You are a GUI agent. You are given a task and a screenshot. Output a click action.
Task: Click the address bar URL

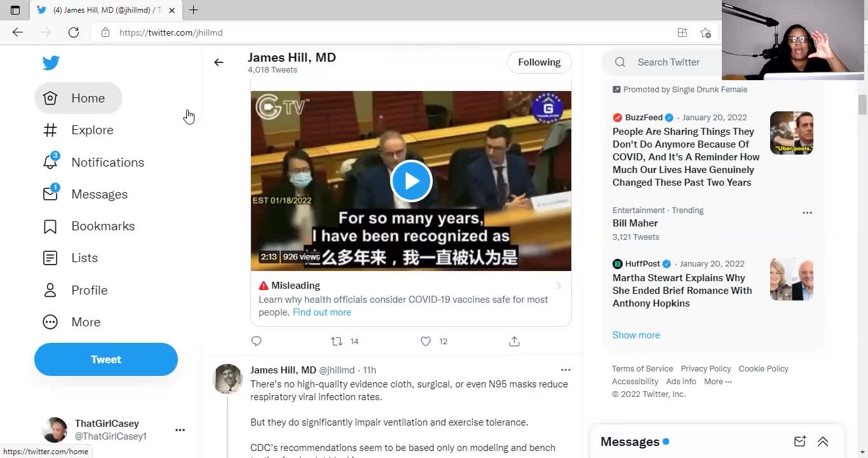pos(171,32)
